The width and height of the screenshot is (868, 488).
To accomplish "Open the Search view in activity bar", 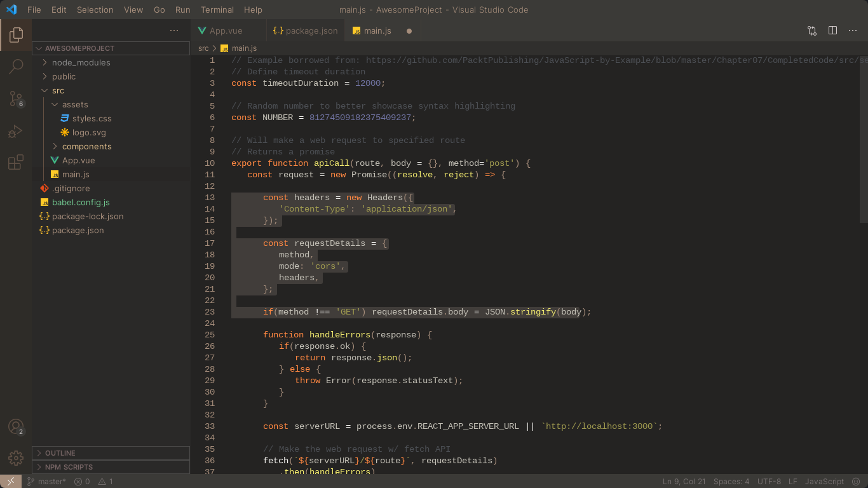I will pyautogui.click(x=16, y=66).
